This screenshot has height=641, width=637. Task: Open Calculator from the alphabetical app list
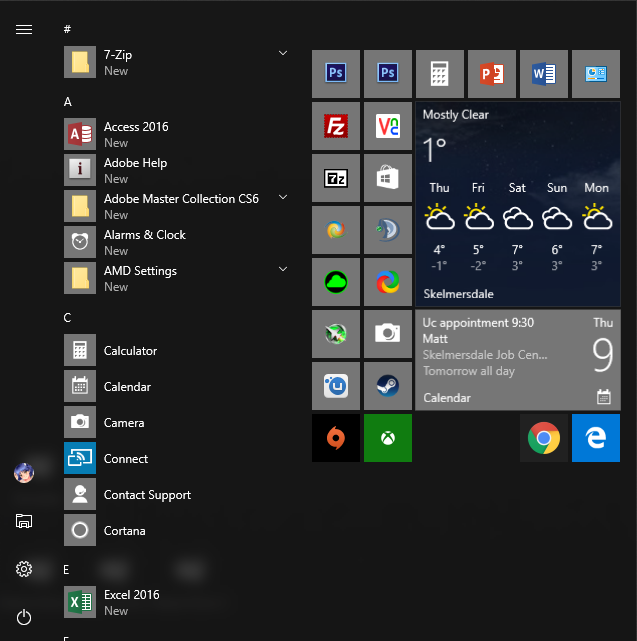pos(176,350)
